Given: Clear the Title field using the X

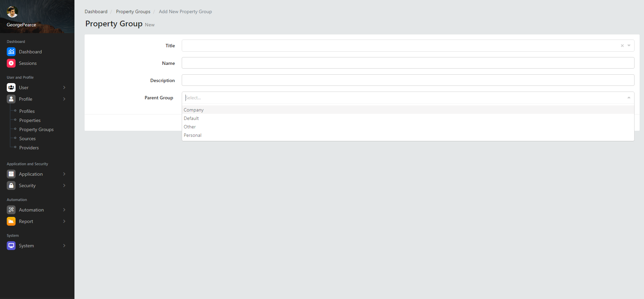Looking at the screenshot, I should point(622,46).
